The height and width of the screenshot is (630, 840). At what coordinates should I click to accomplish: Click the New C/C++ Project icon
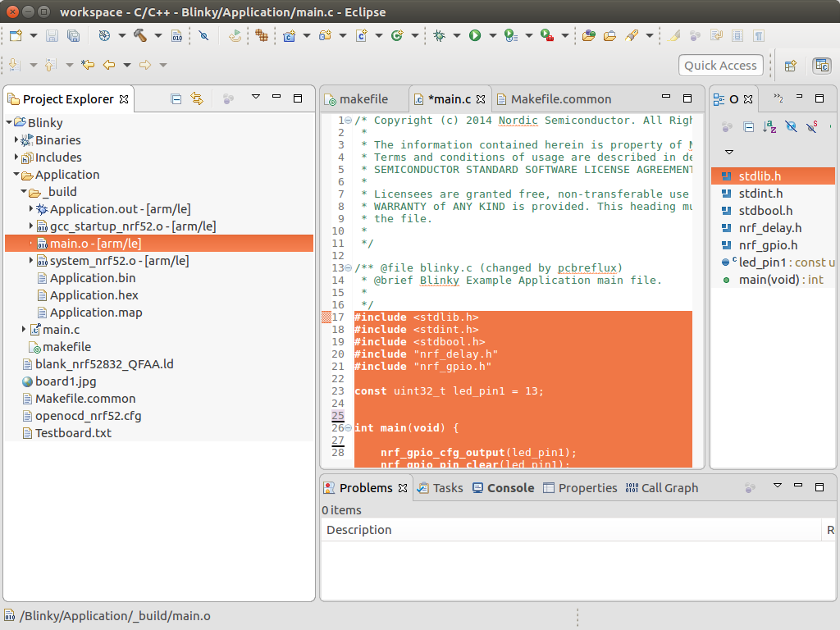point(290,36)
